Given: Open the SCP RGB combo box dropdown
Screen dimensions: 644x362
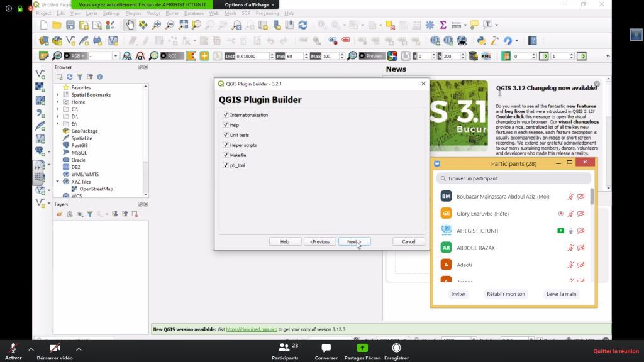Looking at the screenshot, I should coord(116,56).
